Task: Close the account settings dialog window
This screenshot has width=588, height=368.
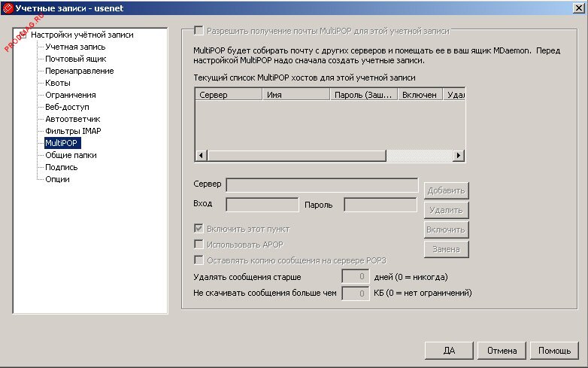Action: point(577,8)
